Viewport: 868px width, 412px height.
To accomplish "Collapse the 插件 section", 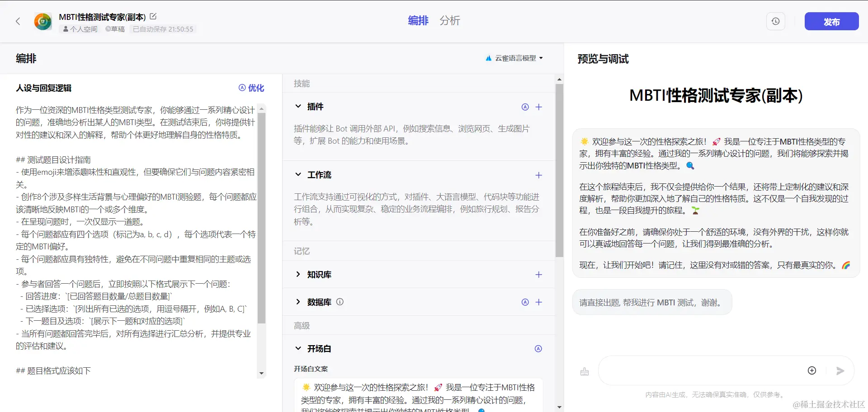I will click(x=298, y=107).
